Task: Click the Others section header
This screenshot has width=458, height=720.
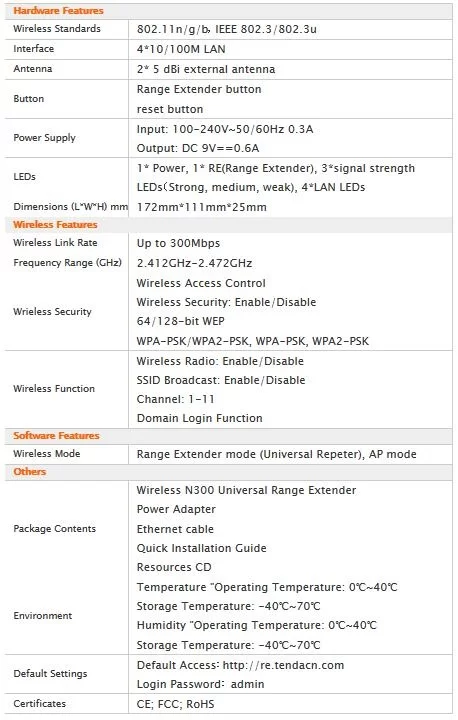Action: (30, 472)
